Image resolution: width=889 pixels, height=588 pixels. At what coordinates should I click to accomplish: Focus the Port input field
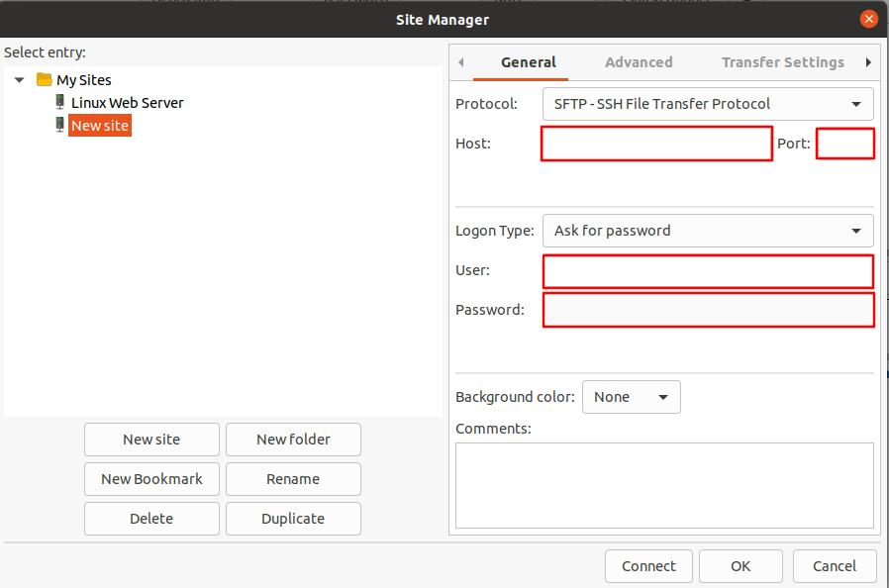pyautogui.click(x=844, y=144)
